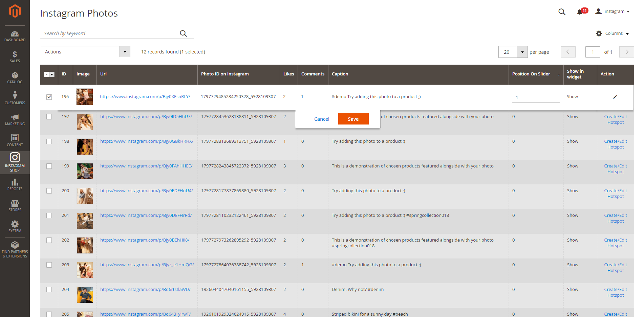The width and height of the screenshot is (644, 317).
Task: Uncheck the checkbox for photo 196
Action: (x=49, y=97)
